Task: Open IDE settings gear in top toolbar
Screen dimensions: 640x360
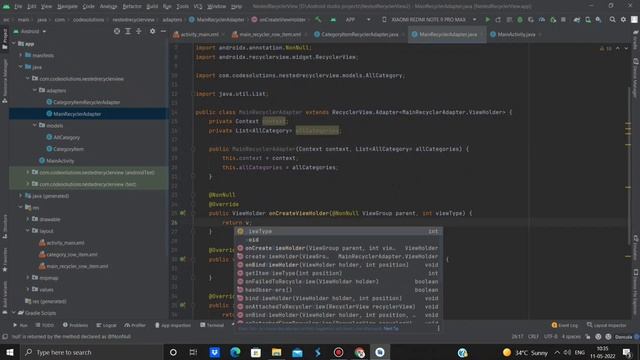Action: click(x=623, y=20)
